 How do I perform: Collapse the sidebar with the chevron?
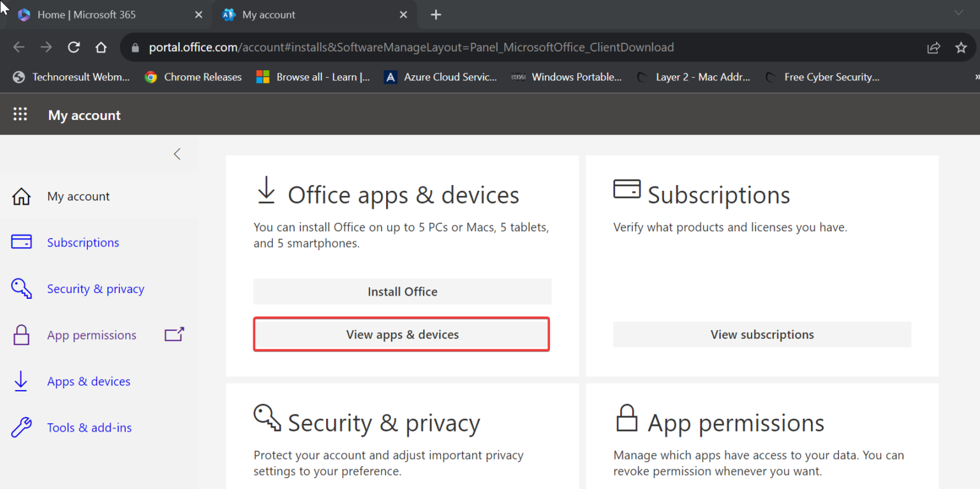click(x=177, y=154)
